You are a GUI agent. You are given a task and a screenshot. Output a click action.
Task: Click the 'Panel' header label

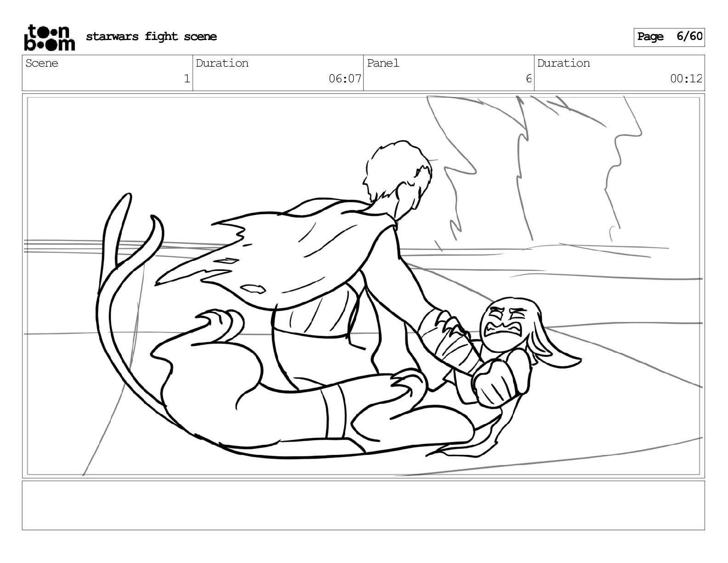(x=383, y=63)
